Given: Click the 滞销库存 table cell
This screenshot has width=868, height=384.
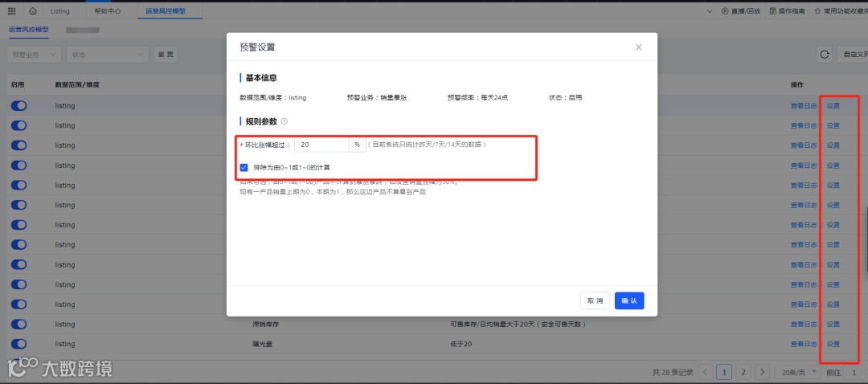Looking at the screenshot, I should 264,325.
